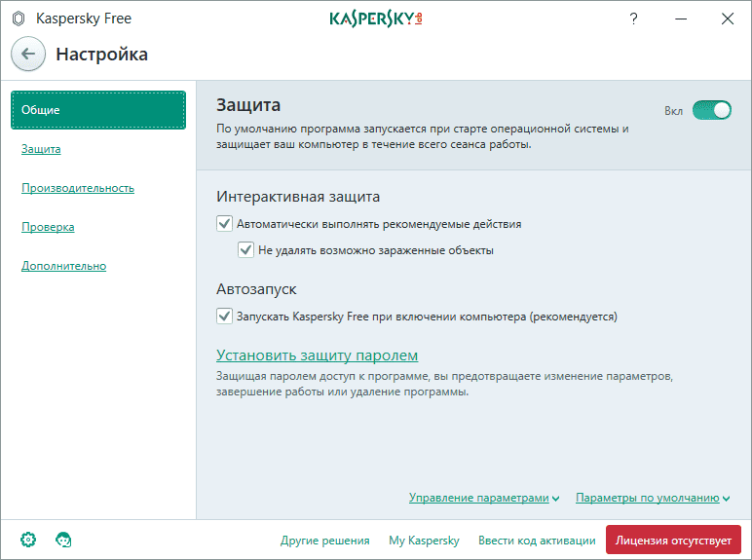The width and height of the screenshot is (752, 560).
Task: Click the support agent face icon
Action: (64, 540)
